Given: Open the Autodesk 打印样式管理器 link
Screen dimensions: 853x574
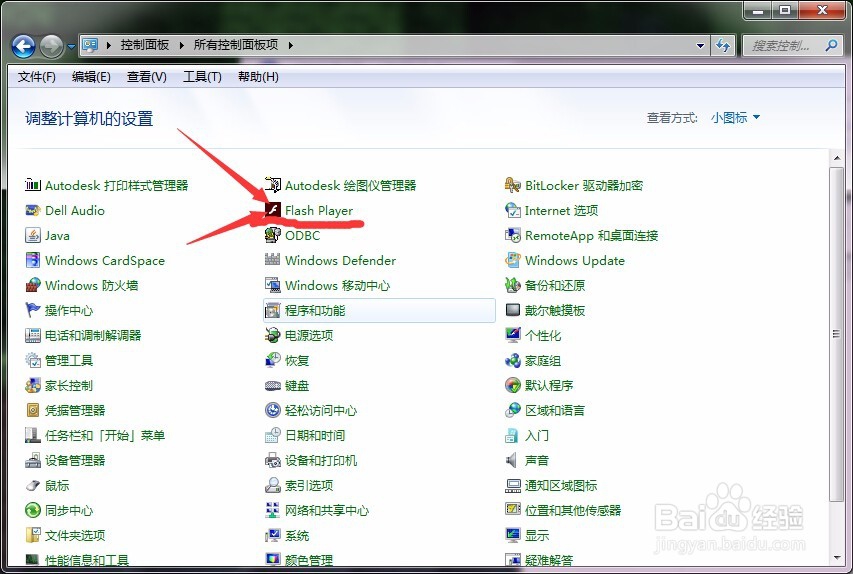Looking at the screenshot, I should pos(116,185).
